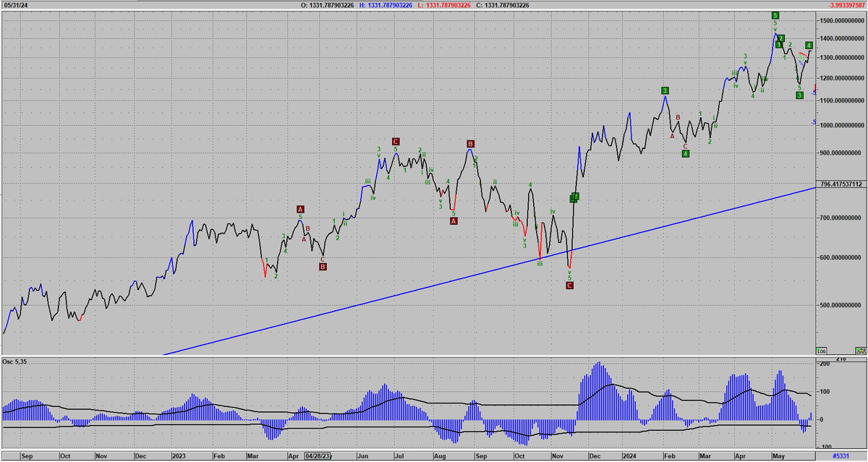Viewport: 868px width, 462px height.
Task: Toggle the LOG scale button
Action: click(821, 350)
